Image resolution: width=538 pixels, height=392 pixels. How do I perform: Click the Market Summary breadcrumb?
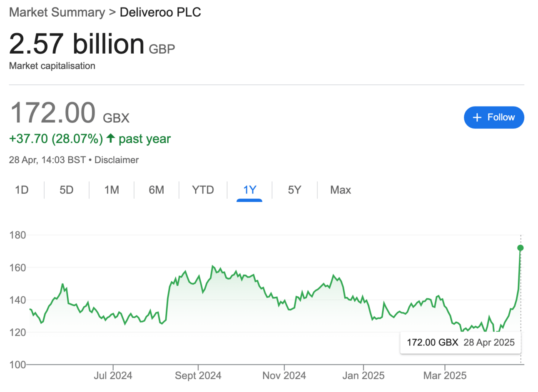coord(57,12)
